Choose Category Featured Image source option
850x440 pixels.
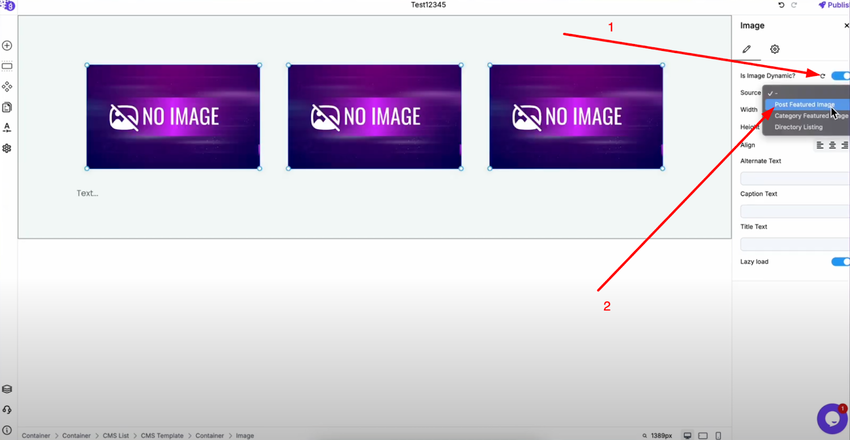[x=806, y=115]
